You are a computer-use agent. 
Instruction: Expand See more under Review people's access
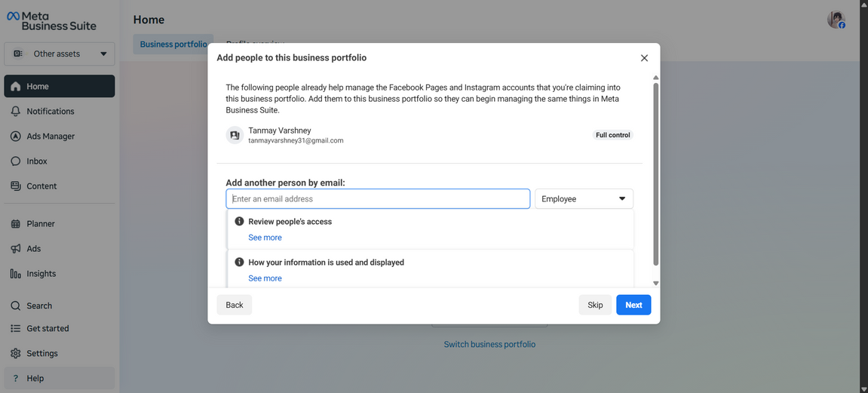coord(265,238)
